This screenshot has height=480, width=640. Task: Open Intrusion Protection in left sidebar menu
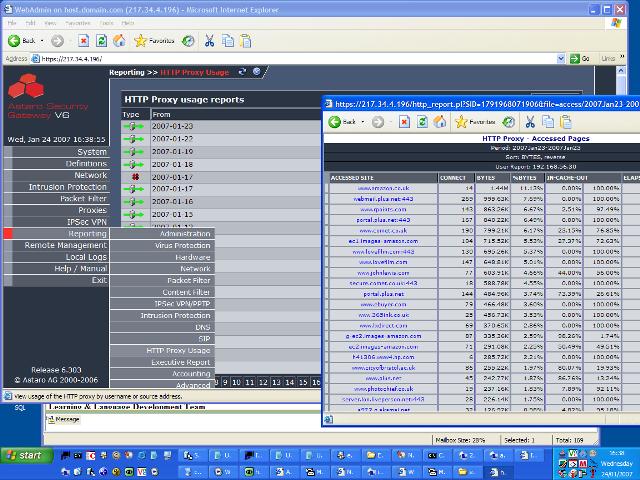pos(68,187)
